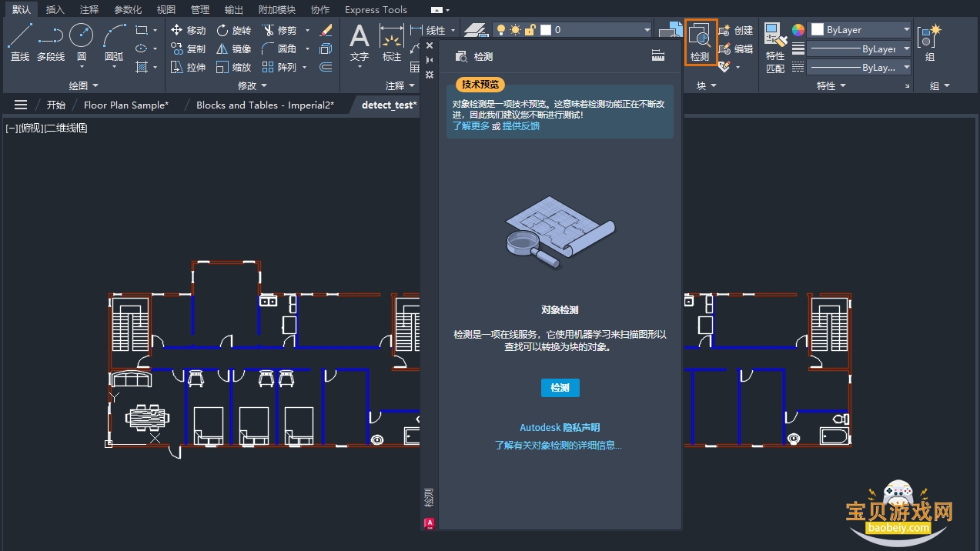The width and height of the screenshot is (980, 551).
Task: Select the Line (直线) tool
Action: 20,42
